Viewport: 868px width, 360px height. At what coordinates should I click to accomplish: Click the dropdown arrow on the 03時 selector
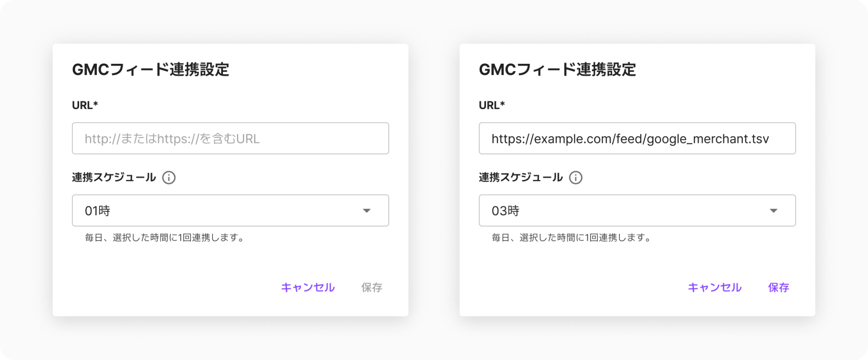(x=774, y=211)
